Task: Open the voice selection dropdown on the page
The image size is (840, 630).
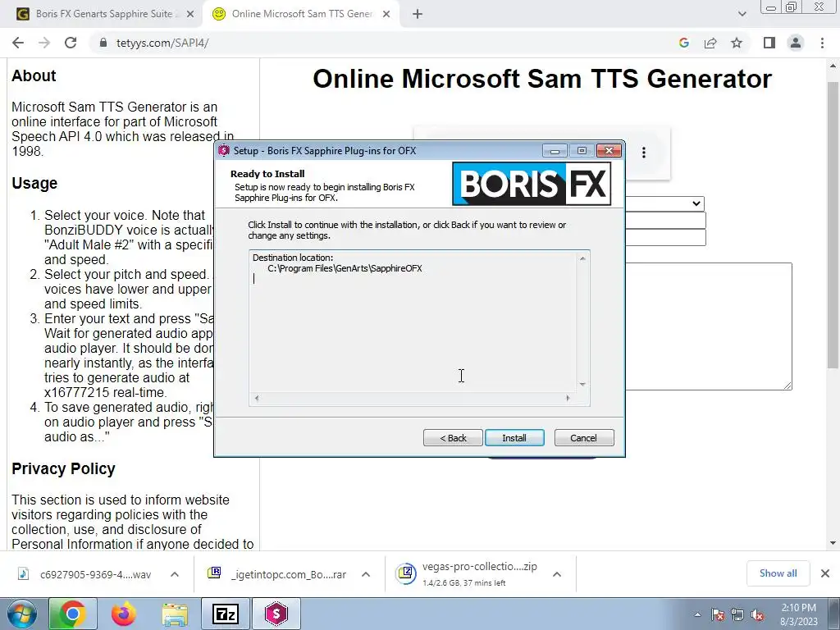Action: [x=664, y=203]
